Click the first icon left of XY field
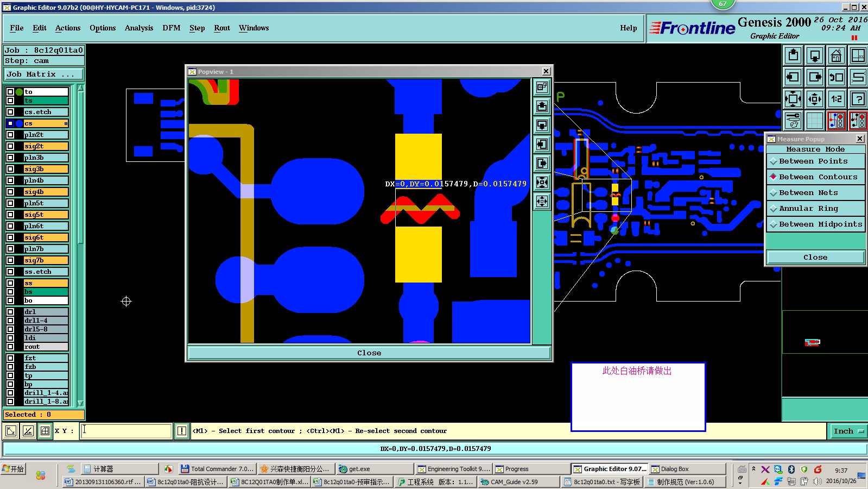Viewport: 868px width, 489px height. (x=11, y=431)
